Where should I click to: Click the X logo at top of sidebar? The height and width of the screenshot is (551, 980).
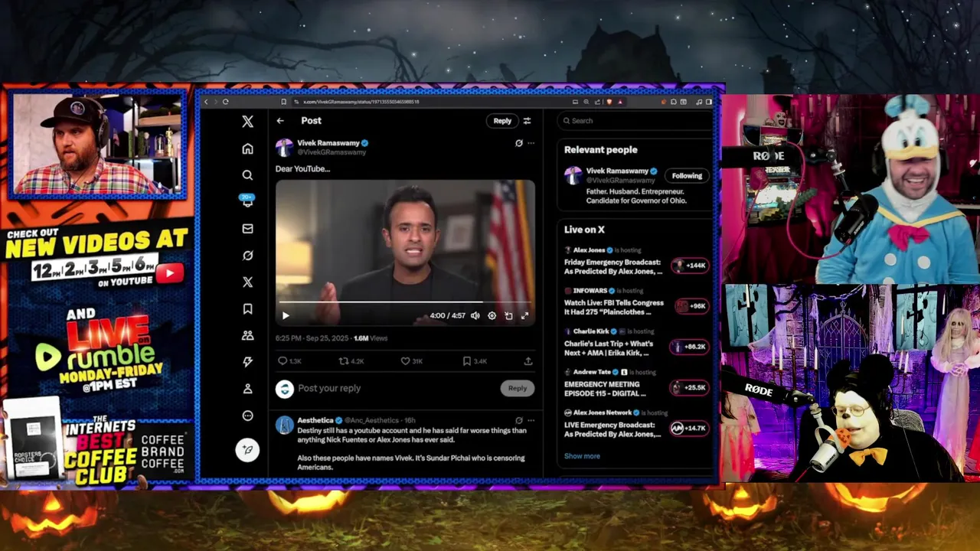point(247,121)
